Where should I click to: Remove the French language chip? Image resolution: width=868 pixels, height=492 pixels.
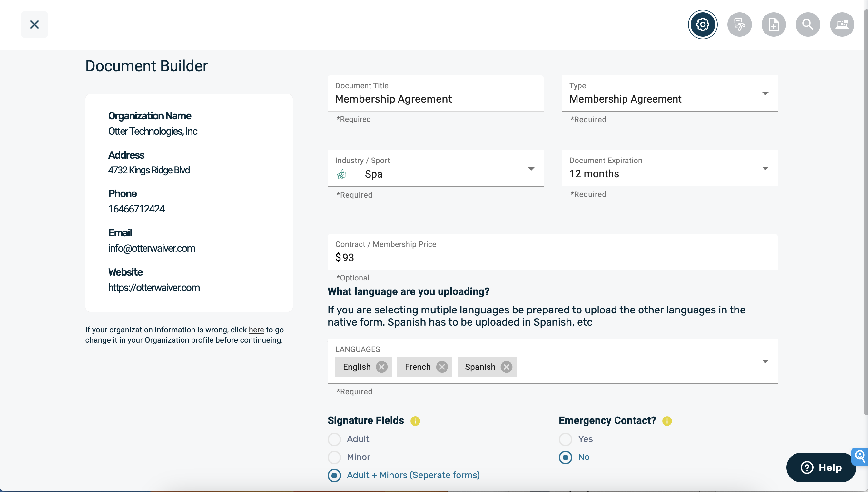pos(442,367)
